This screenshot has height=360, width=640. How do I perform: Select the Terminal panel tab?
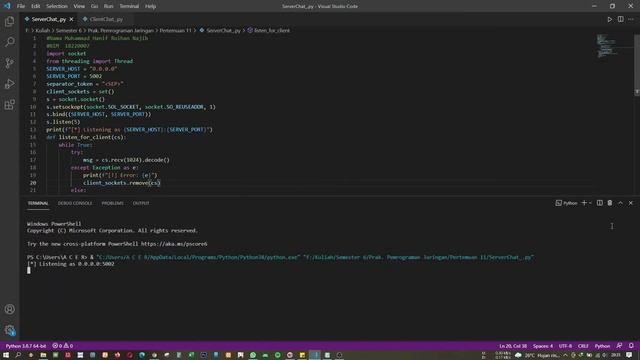(x=38, y=203)
